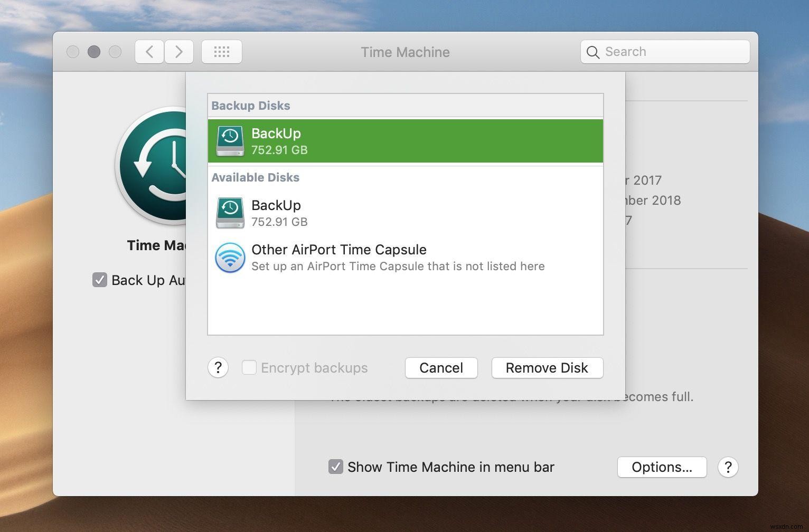
Task: Navigate forward using the right arrow icon
Action: click(x=179, y=51)
